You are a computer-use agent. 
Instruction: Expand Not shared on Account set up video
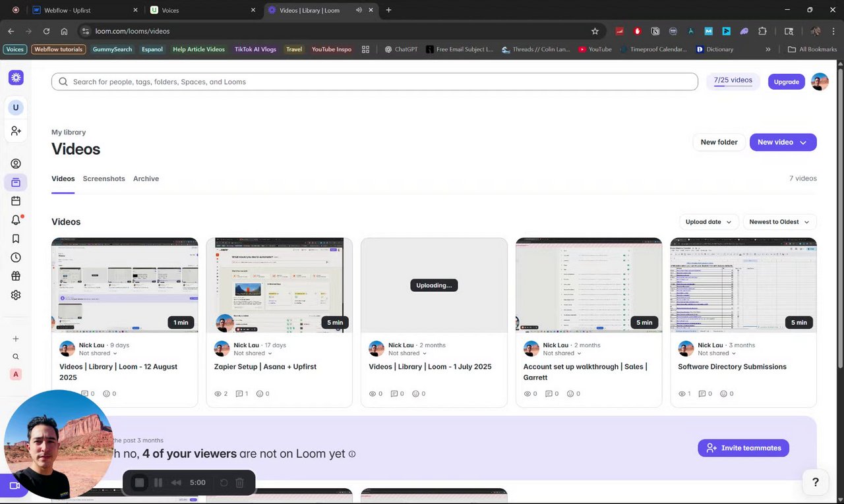(x=562, y=353)
